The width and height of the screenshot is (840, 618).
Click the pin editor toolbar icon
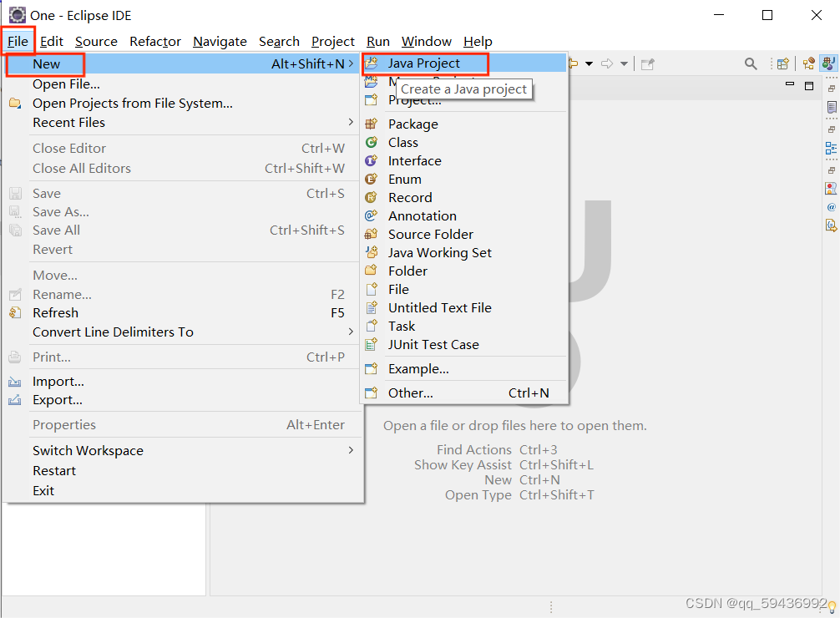pyautogui.click(x=648, y=64)
